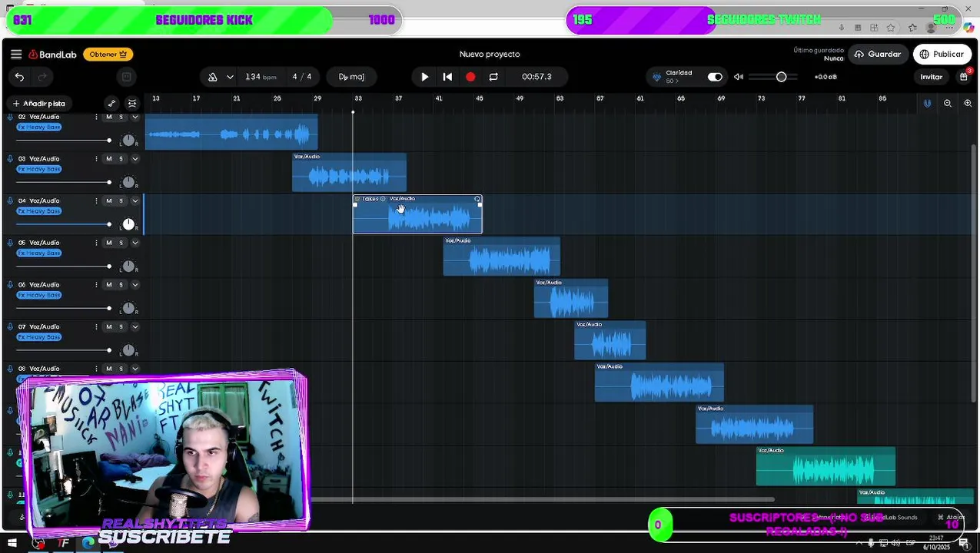Open track 03 three-dot menu
The width and height of the screenshot is (980, 553).
[96, 159]
